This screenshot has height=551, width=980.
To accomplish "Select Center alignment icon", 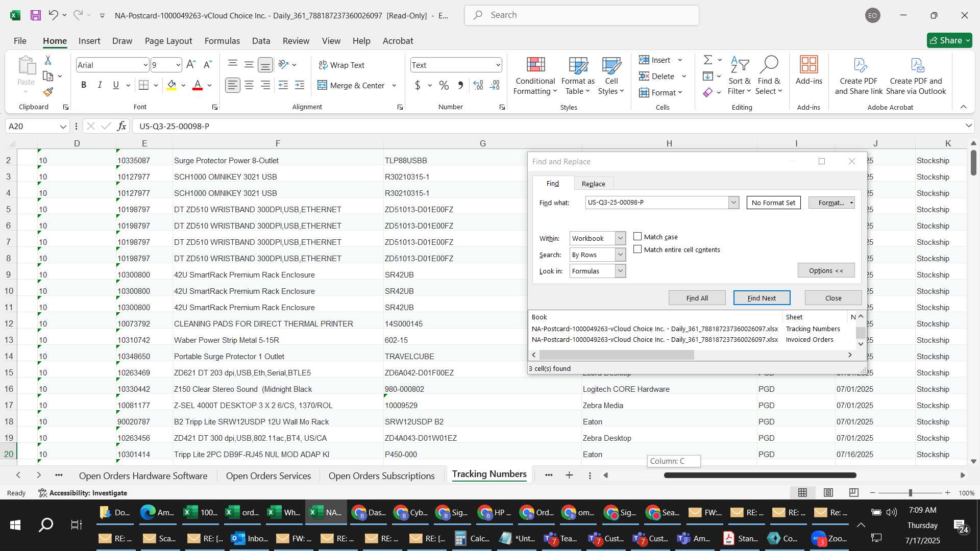I will pos(249,85).
